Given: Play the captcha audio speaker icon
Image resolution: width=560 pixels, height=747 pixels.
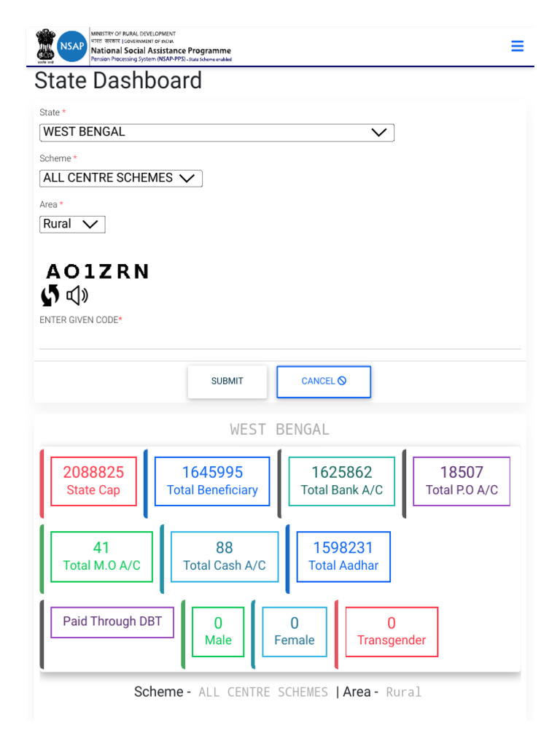Looking at the screenshot, I should 77,296.
